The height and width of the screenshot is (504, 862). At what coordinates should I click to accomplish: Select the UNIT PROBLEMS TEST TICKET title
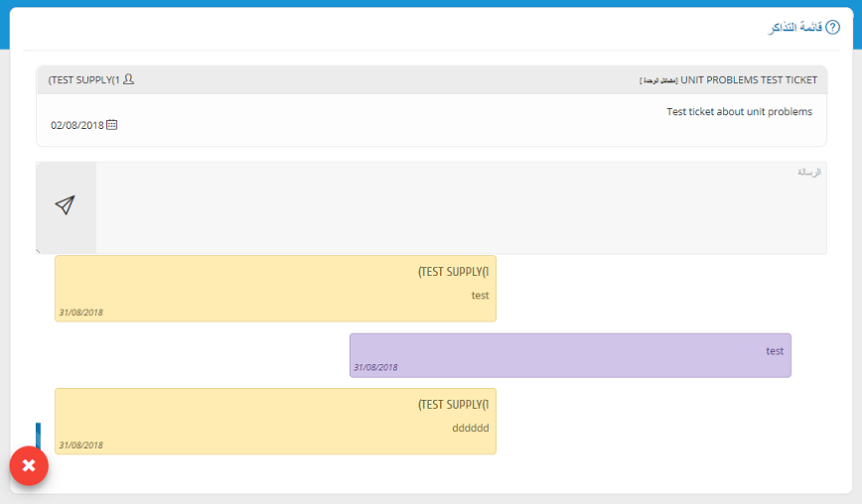pyautogui.click(x=749, y=79)
